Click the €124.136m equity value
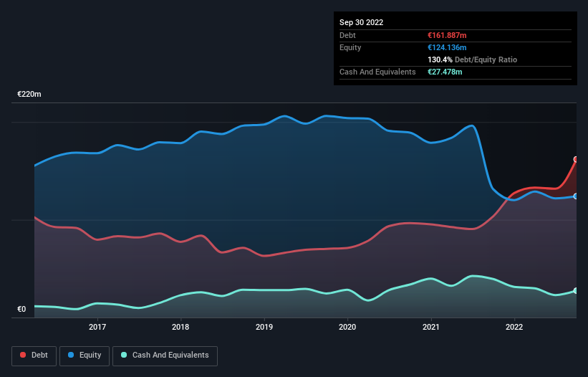 [x=447, y=47]
